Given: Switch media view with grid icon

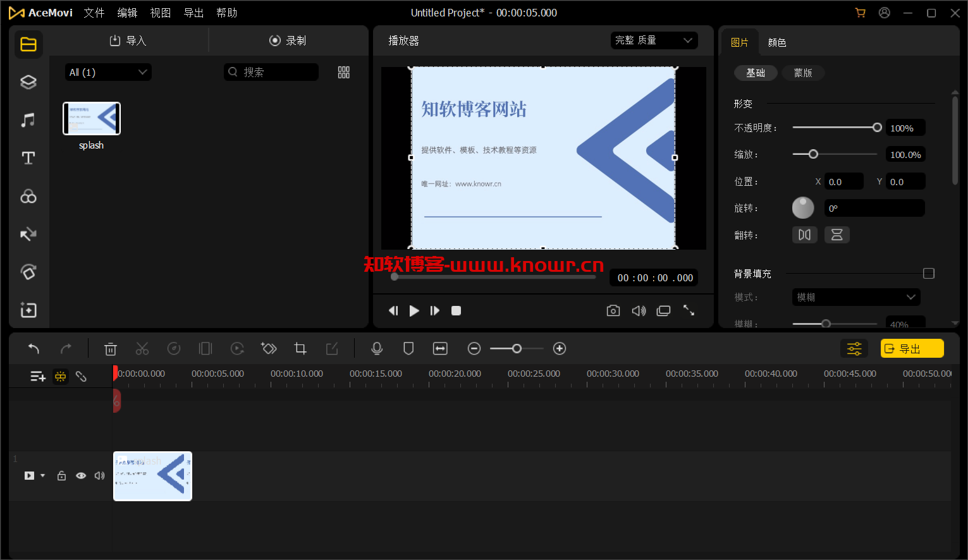Looking at the screenshot, I should tap(344, 73).
